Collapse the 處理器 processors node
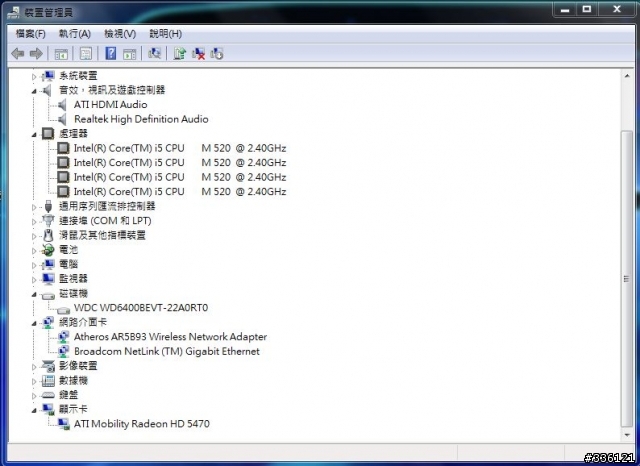640x466 pixels. [34, 134]
